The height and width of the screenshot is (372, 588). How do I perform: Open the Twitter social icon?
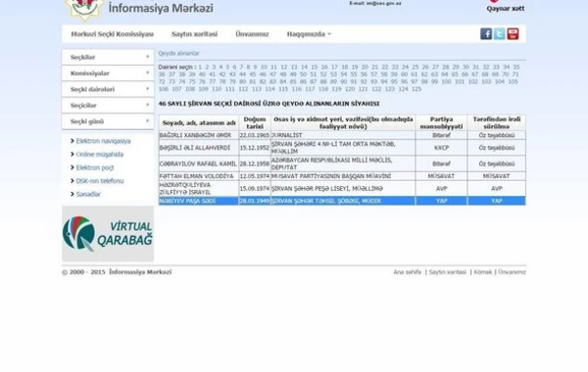coord(499,33)
